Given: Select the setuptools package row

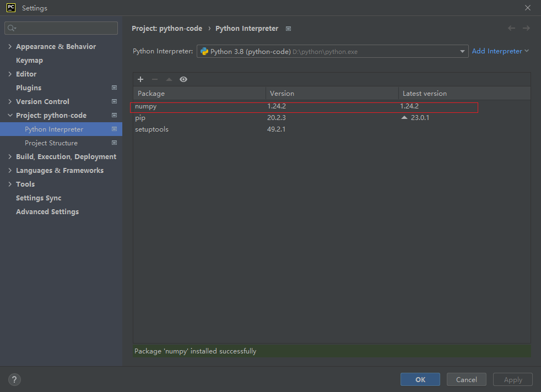Looking at the screenshot, I should pyautogui.click(x=332, y=129).
